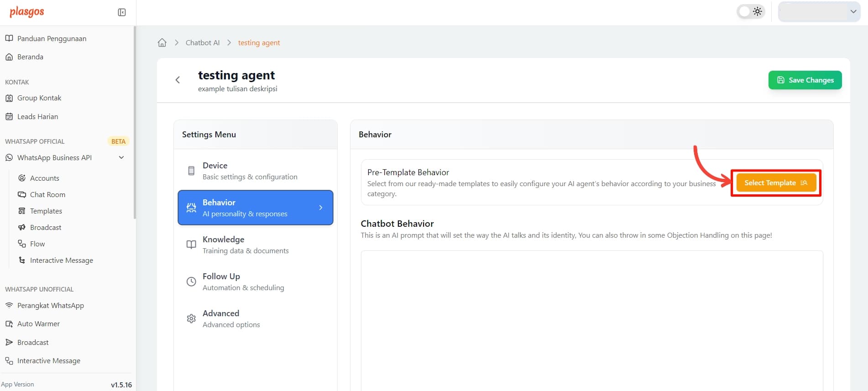
Task: Click the Knowledge book icon
Action: pyautogui.click(x=191, y=245)
